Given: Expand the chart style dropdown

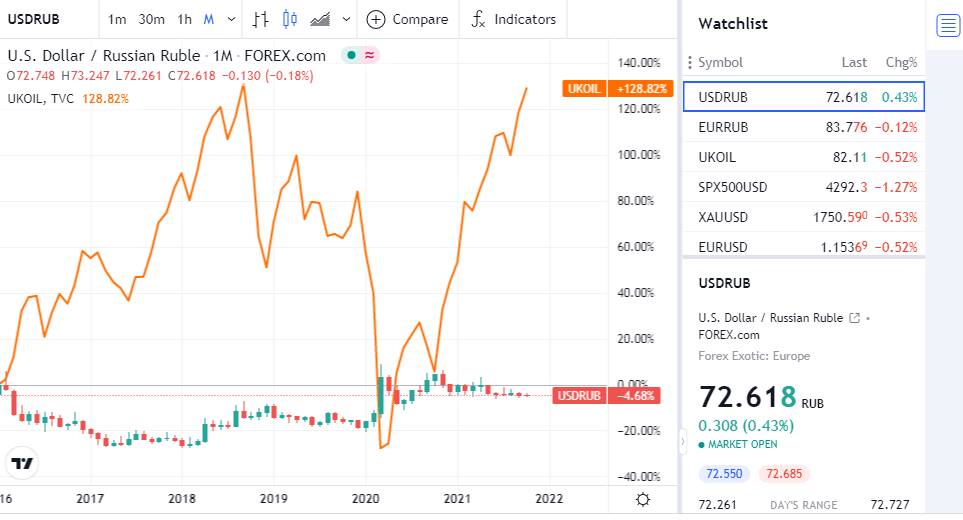Looking at the screenshot, I should [x=346, y=20].
